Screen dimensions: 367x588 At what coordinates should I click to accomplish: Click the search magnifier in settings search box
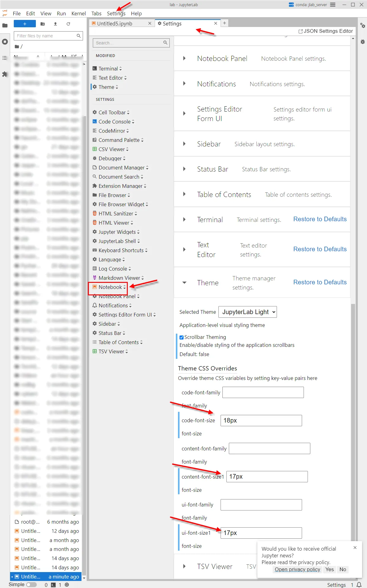tap(165, 43)
